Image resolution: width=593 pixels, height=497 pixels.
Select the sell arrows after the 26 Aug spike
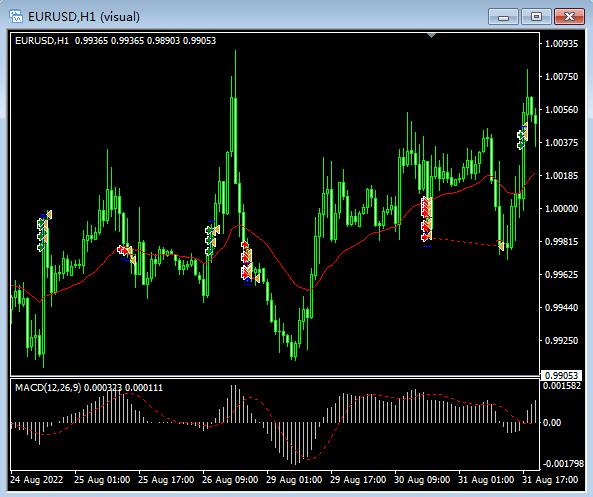pos(246,260)
